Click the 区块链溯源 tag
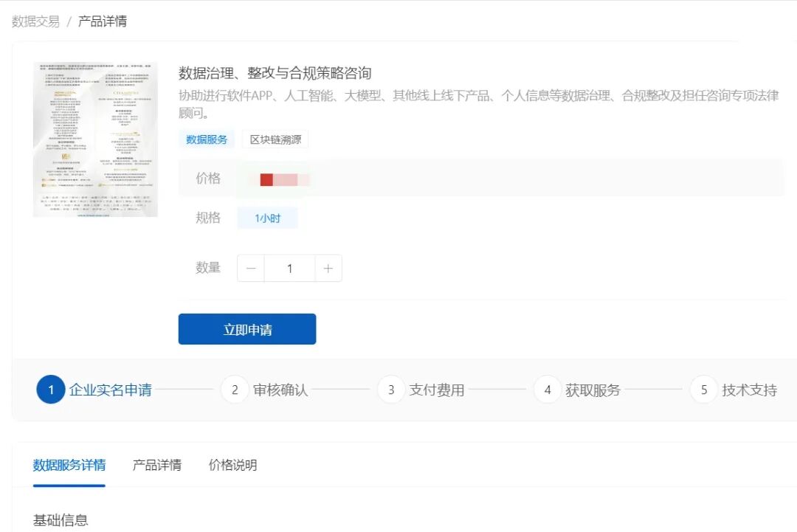Viewport: 797px width, 532px height. point(275,139)
